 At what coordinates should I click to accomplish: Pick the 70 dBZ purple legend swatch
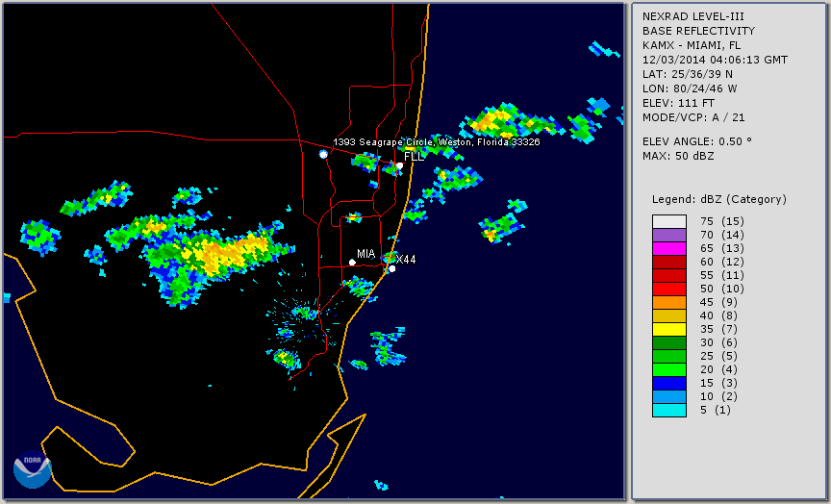[668, 235]
